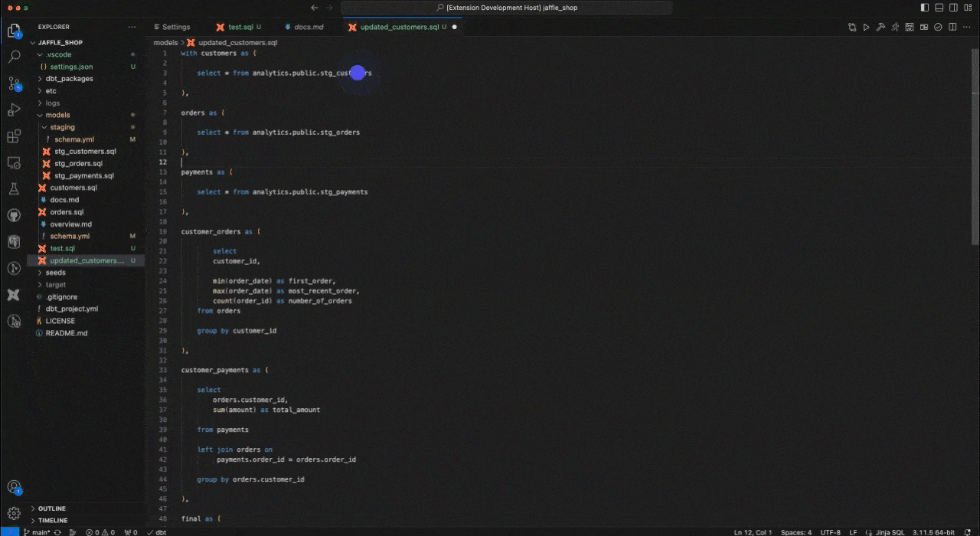Viewport: 980px width, 536px height.
Task: Collapse the staging folder
Action: pyautogui.click(x=61, y=126)
